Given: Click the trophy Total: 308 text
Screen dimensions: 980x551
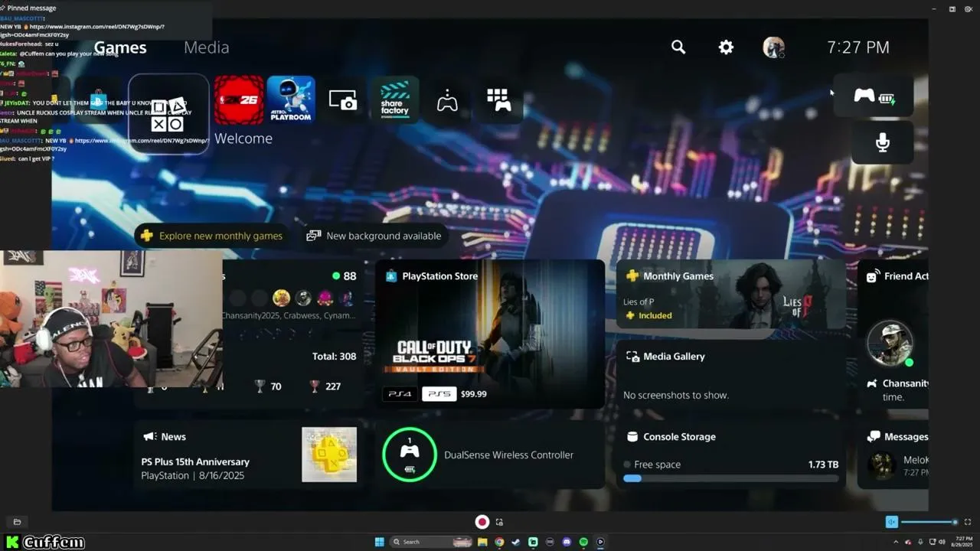Looking at the screenshot, I should pos(334,357).
